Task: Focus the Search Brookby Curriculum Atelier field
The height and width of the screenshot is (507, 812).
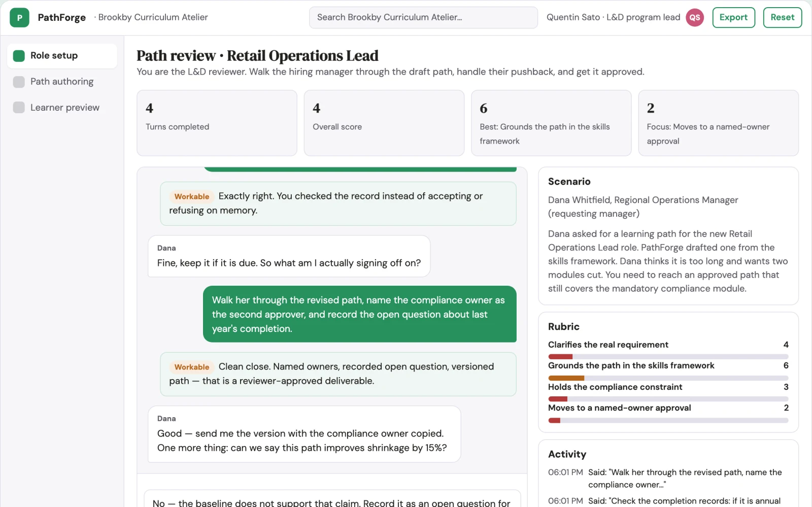Action: point(423,17)
